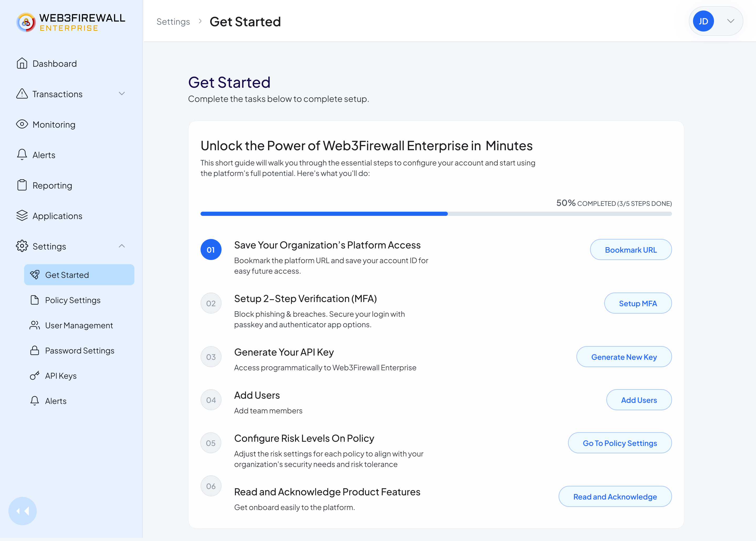Click step 04 circle indicator
This screenshot has width=756, height=541.
click(x=211, y=400)
